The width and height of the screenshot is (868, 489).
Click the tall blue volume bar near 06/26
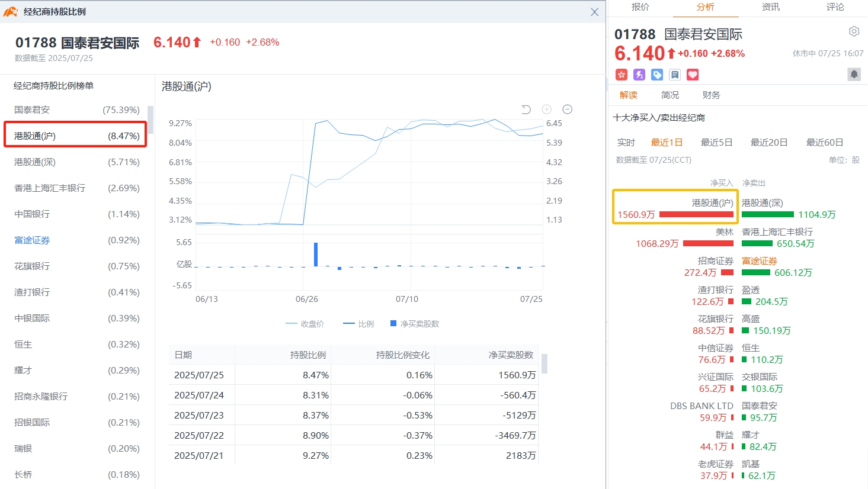(316, 255)
